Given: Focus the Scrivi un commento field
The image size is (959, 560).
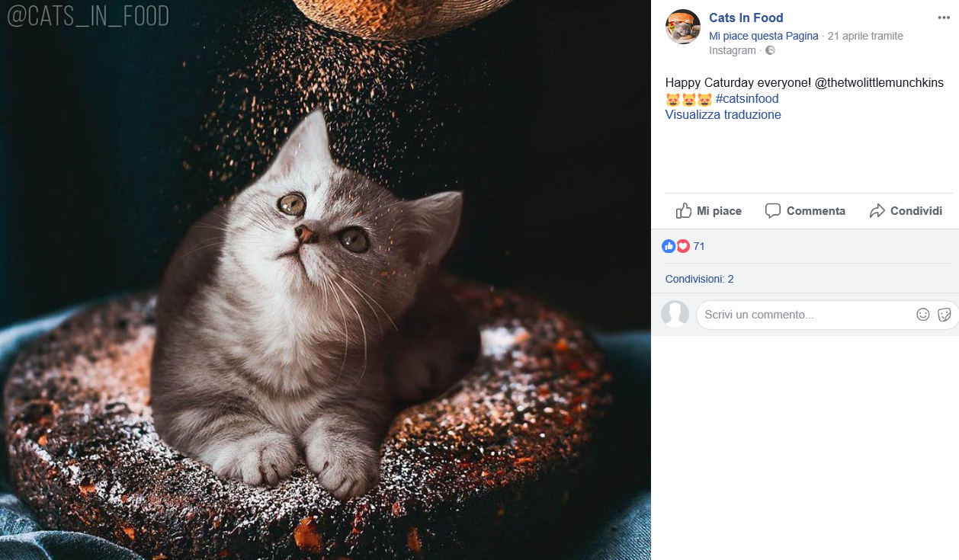Looking at the screenshot, I should point(804,315).
